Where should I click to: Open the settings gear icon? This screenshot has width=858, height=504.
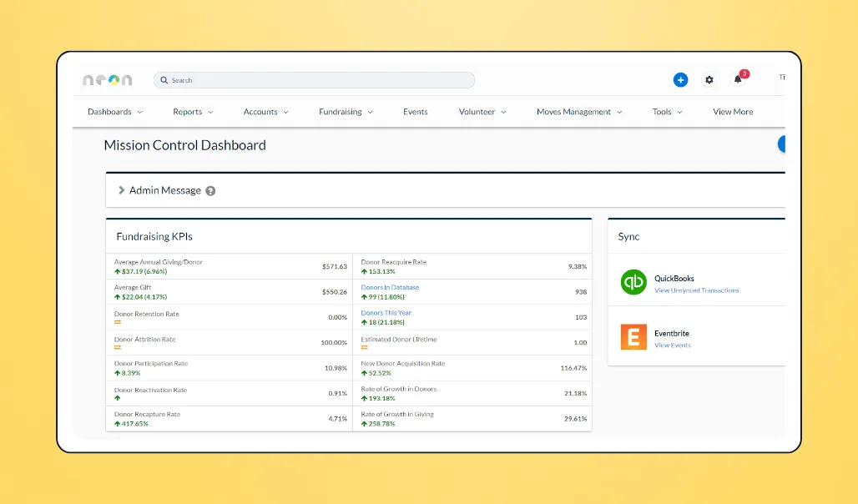pyautogui.click(x=709, y=79)
